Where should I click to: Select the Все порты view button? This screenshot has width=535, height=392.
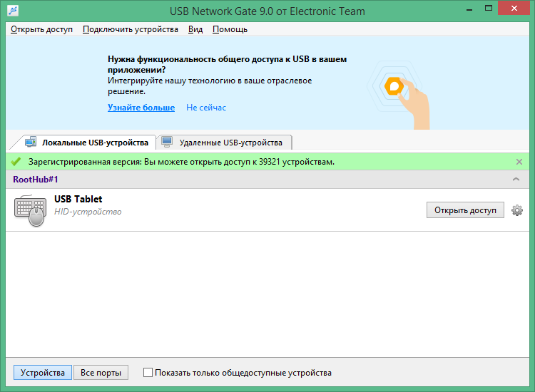click(101, 372)
